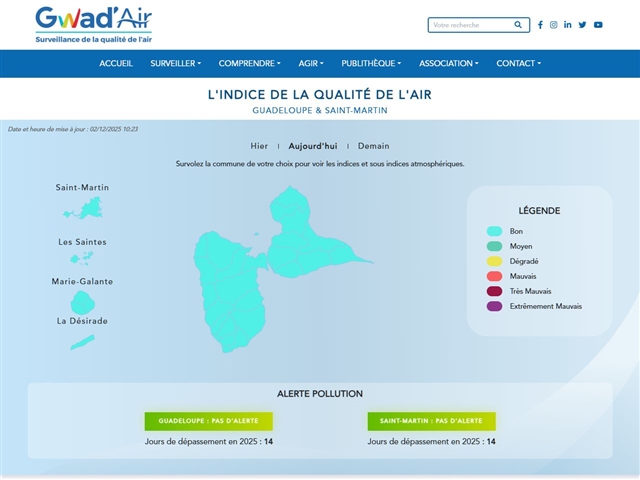Click the 'Extrêmement Mauvais' purple swatch
This screenshot has width=640, height=480.
(494, 306)
